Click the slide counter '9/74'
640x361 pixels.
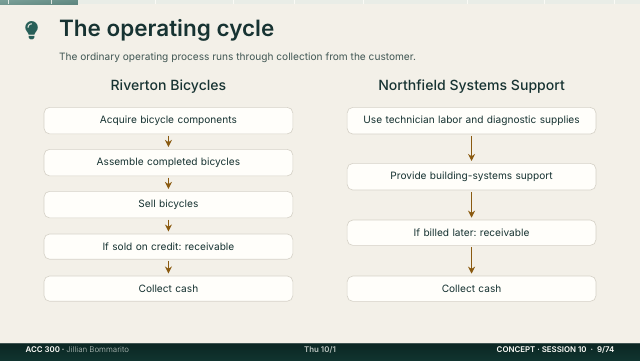pyautogui.click(x=605, y=349)
